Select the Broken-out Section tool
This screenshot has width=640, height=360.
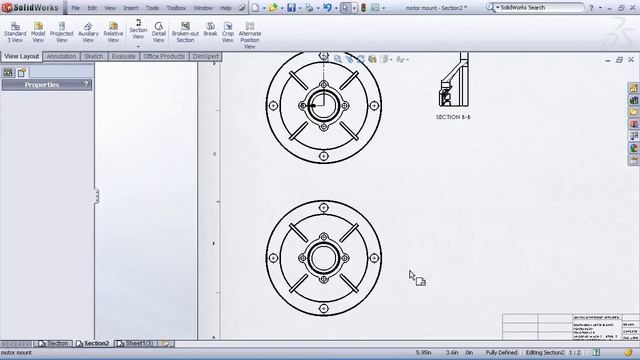coord(185,32)
